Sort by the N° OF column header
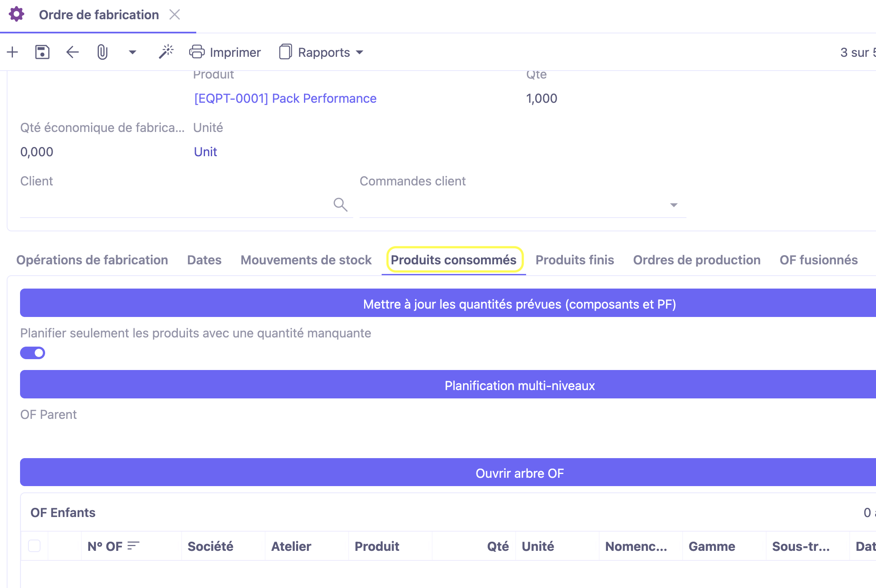Image resolution: width=876 pixels, height=588 pixels. [105, 546]
